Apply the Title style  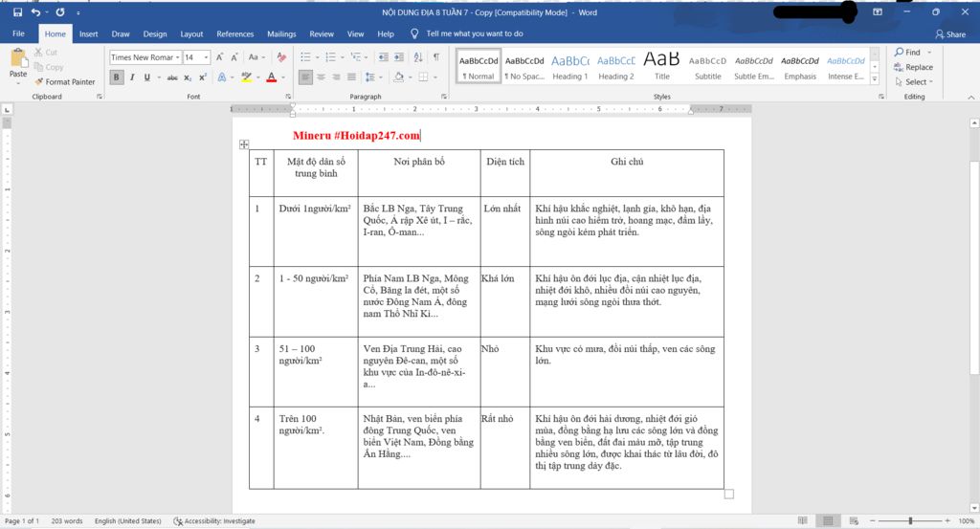point(662,66)
